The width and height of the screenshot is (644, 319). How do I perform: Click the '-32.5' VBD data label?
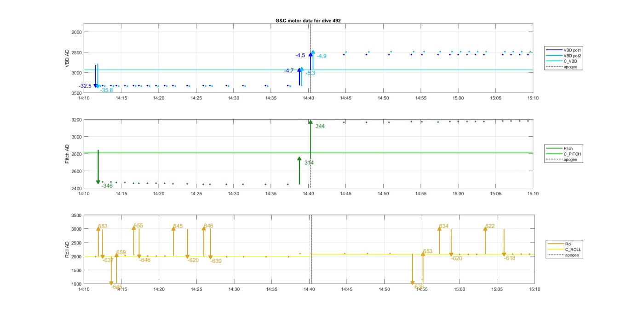tap(85, 86)
